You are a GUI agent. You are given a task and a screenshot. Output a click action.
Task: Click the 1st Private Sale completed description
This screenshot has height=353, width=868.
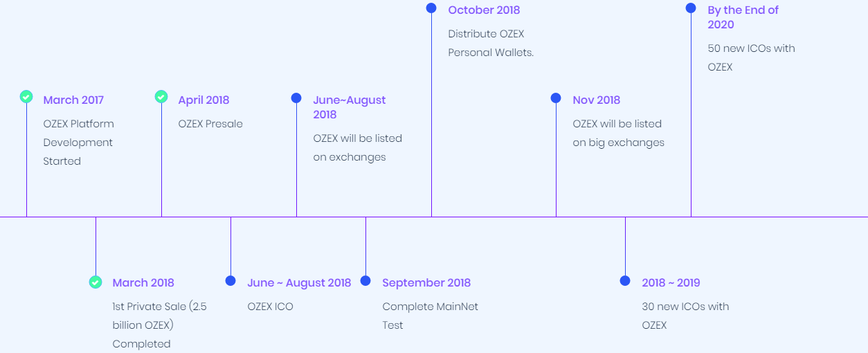pyautogui.click(x=159, y=325)
